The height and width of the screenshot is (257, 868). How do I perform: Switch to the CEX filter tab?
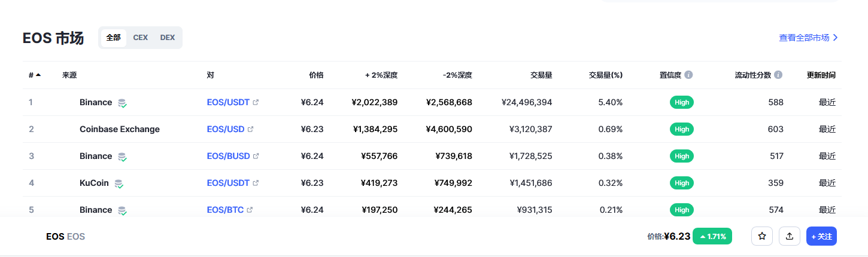click(x=141, y=37)
